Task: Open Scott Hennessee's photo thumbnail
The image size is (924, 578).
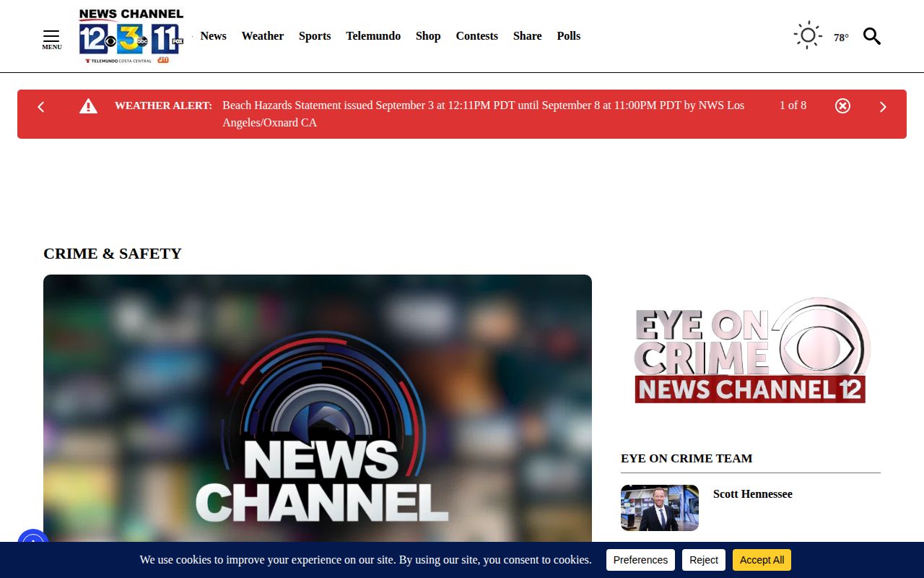Action: click(x=660, y=508)
